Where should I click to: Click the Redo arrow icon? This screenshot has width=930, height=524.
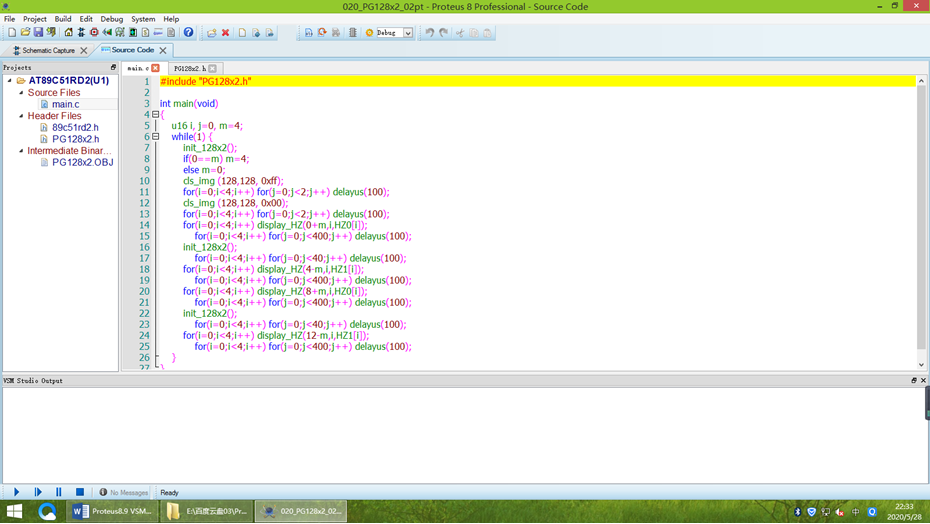444,33
